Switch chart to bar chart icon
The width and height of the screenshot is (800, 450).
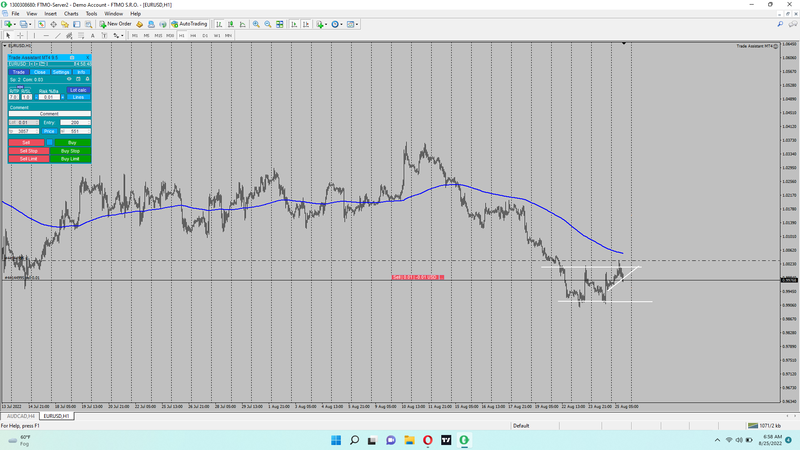219,24
